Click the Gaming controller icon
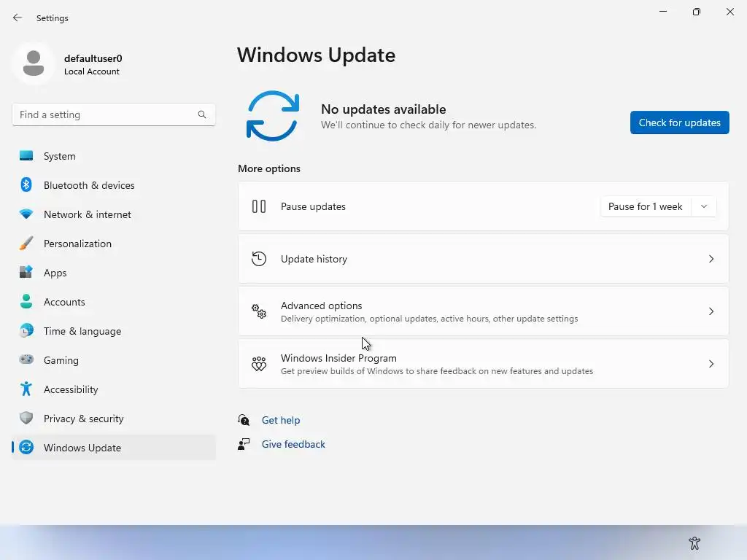The width and height of the screenshot is (747, 560). click(26, 359)
